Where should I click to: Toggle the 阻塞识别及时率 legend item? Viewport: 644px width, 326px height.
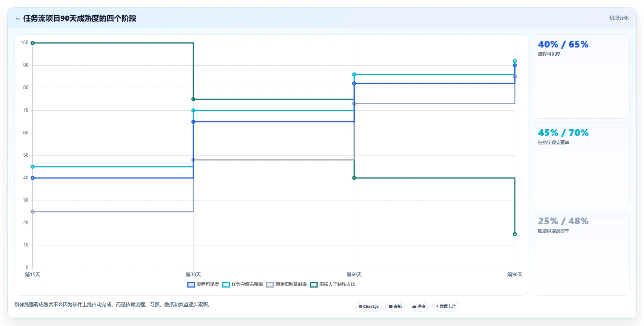[x=286, y=284]
